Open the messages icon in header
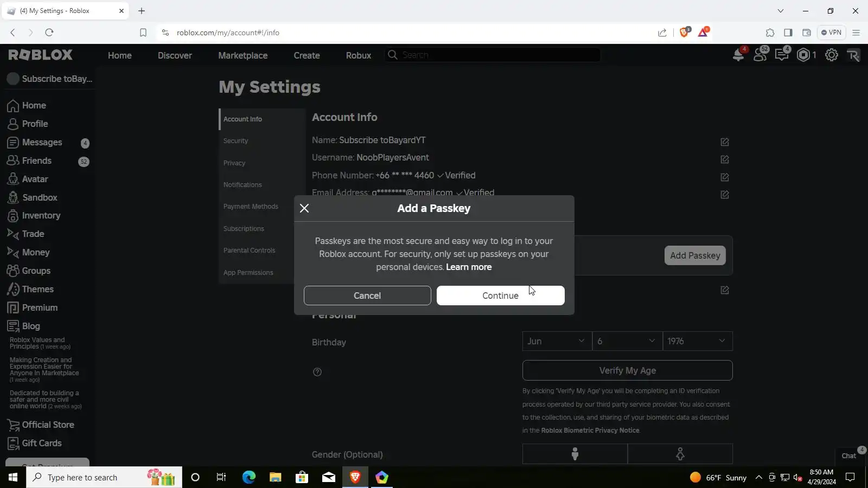 (782, 55)
